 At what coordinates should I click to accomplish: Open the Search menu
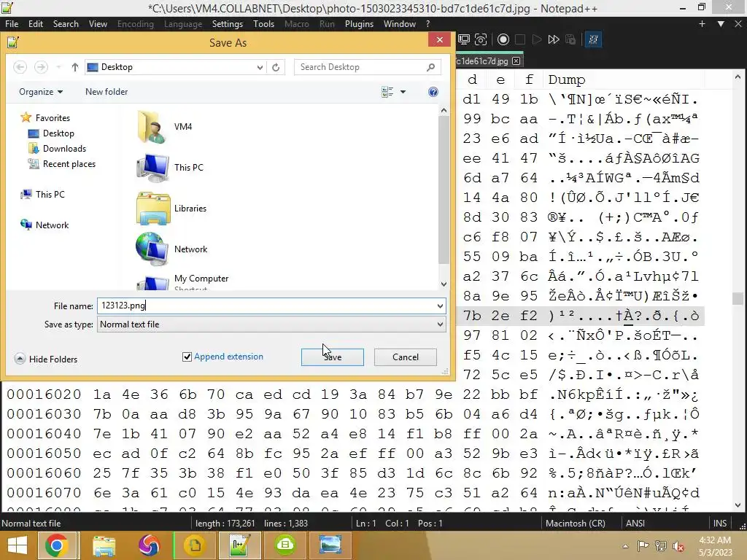point(66,24)
